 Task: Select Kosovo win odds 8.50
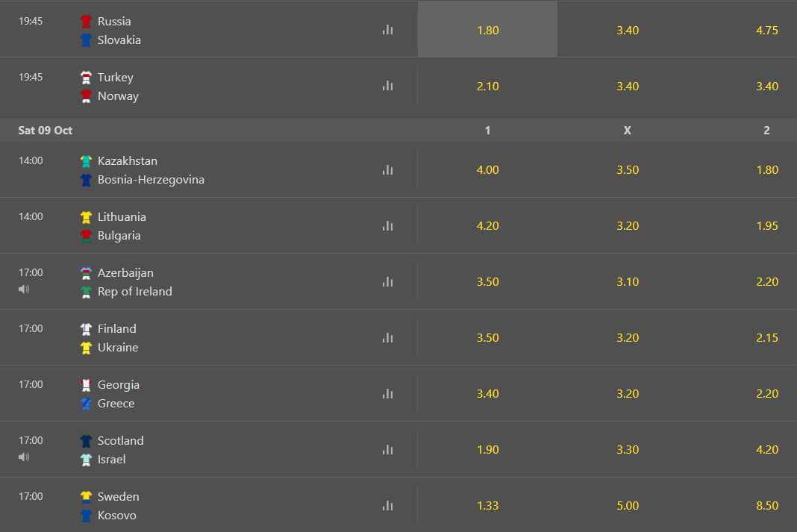pos(766,505)
